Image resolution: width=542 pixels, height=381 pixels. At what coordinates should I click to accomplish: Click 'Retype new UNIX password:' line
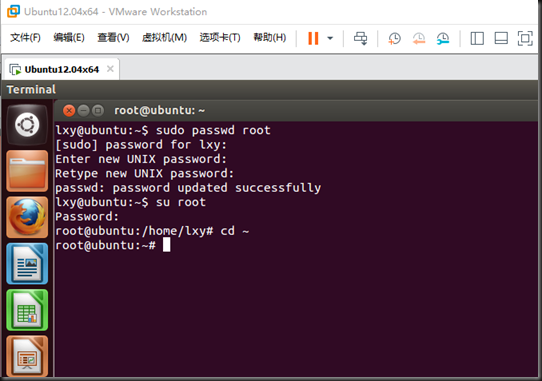tap(144, 174)
